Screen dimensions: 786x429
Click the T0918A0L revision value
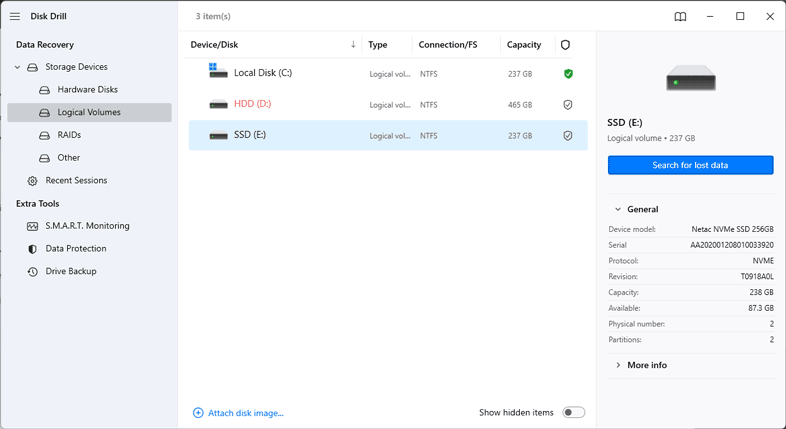(x=757, y=277)
